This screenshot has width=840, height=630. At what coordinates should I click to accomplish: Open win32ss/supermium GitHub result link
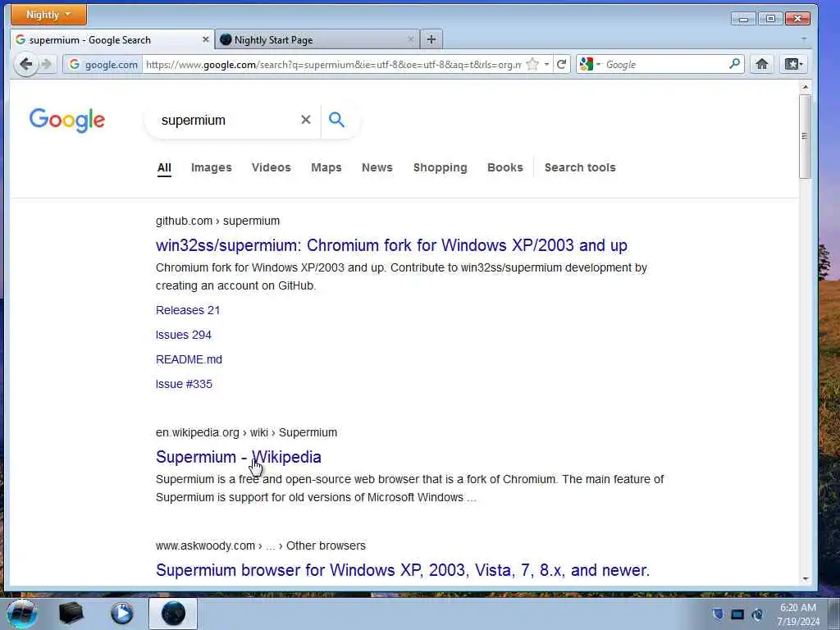click(391, 245)
